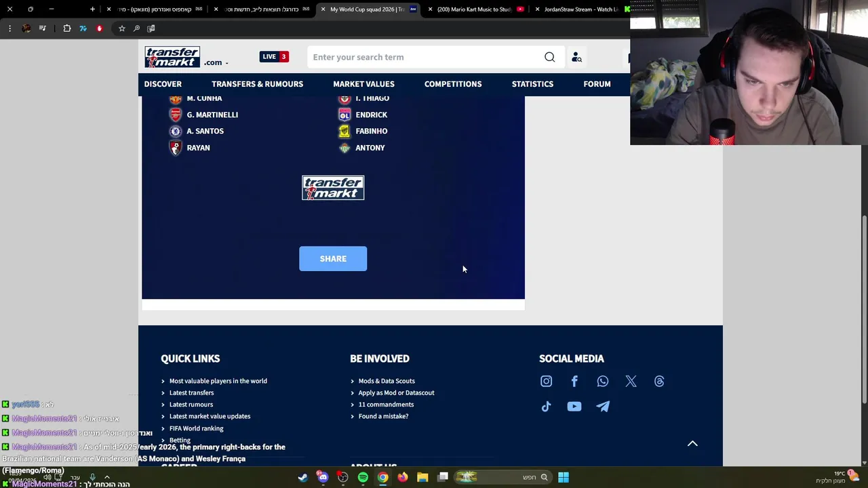Open Apply as Mod or Datascout link
Image resolution: width=868 pixels, height=488 pixels.
[396, 393]
